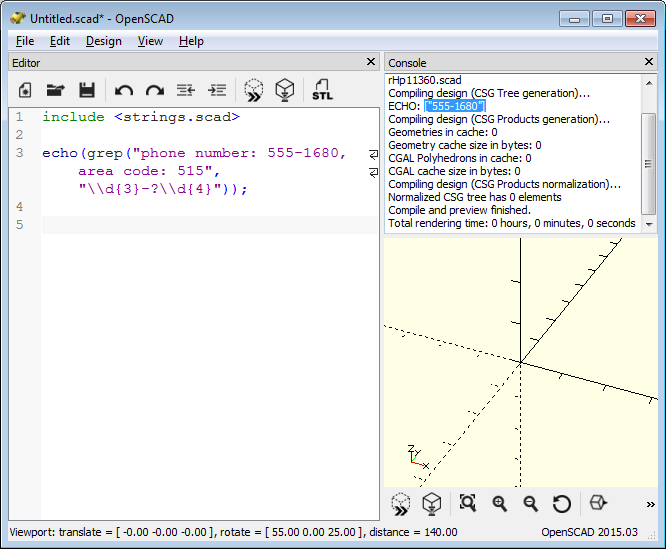Click the Preview icon below the 3D viewport
This screenshot has height=549, width=666.
tap(401, 504)
